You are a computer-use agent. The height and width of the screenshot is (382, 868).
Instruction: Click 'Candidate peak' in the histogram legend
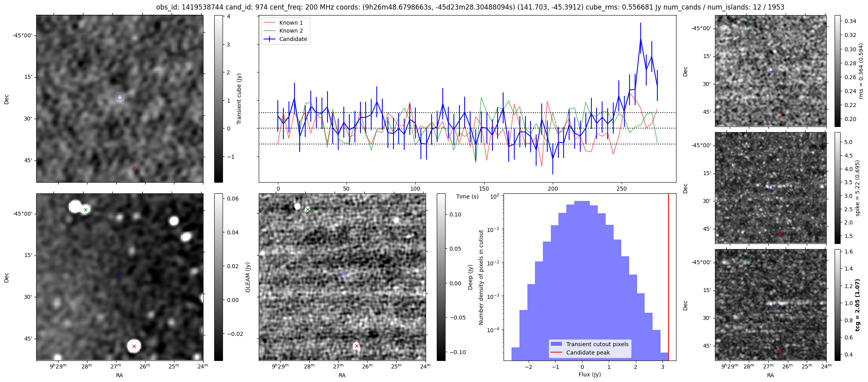coord(588,353)
